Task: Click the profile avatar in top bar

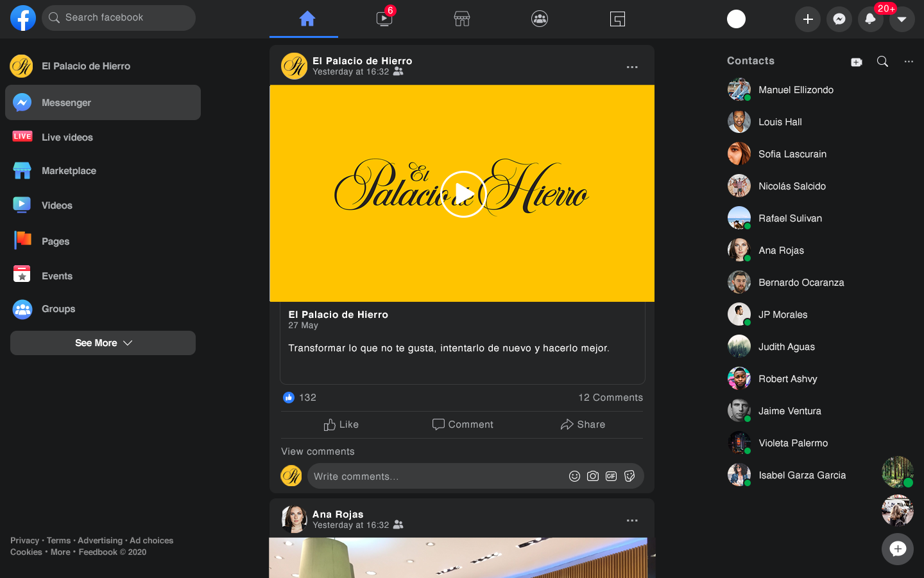Action: coord(736,19)
